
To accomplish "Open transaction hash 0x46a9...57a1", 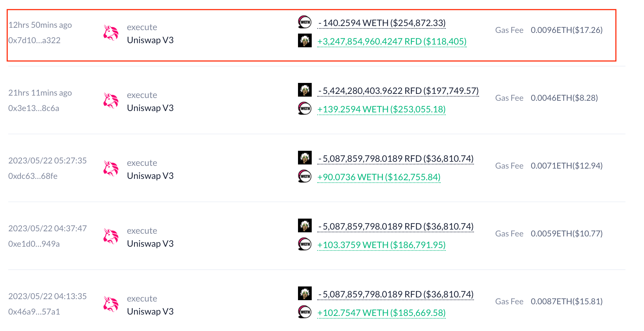I will 34,312.
